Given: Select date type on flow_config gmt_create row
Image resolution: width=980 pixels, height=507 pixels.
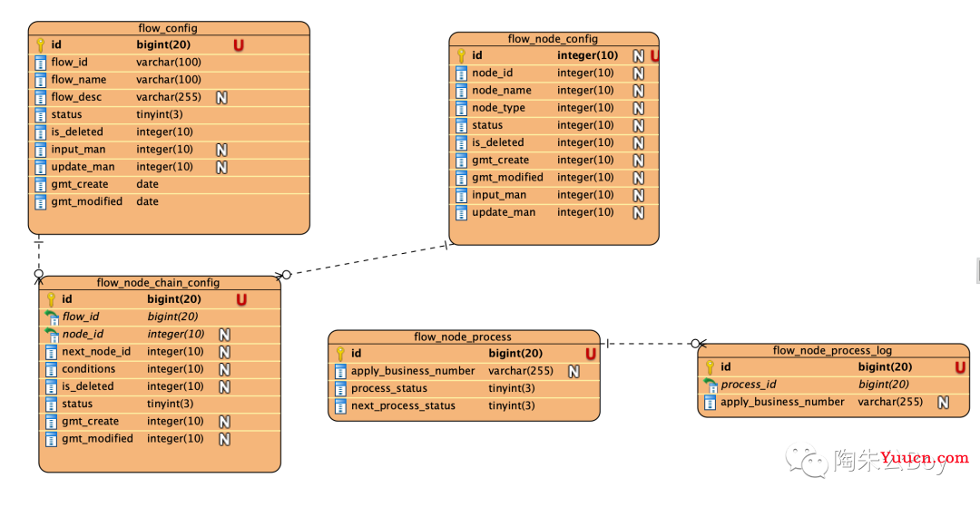Looking at the screenshot, I should [x=148, y=184].
